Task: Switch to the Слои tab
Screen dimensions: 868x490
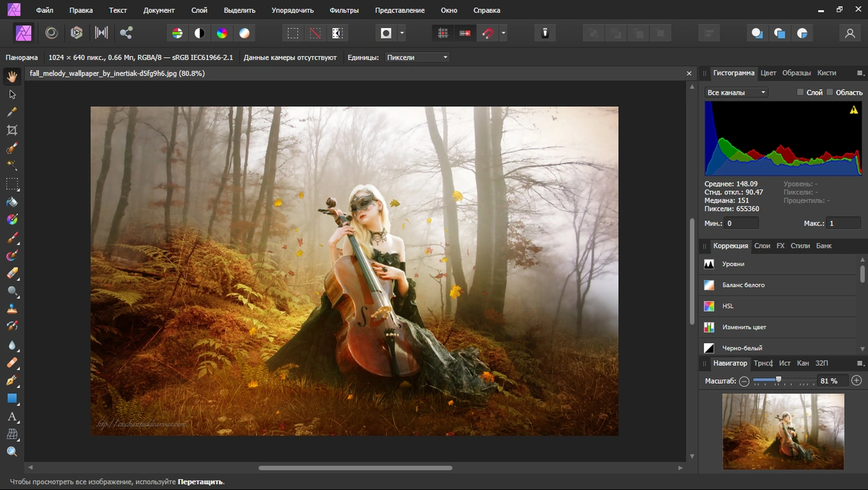Action: pyautogui.click(x=762, y=246)
